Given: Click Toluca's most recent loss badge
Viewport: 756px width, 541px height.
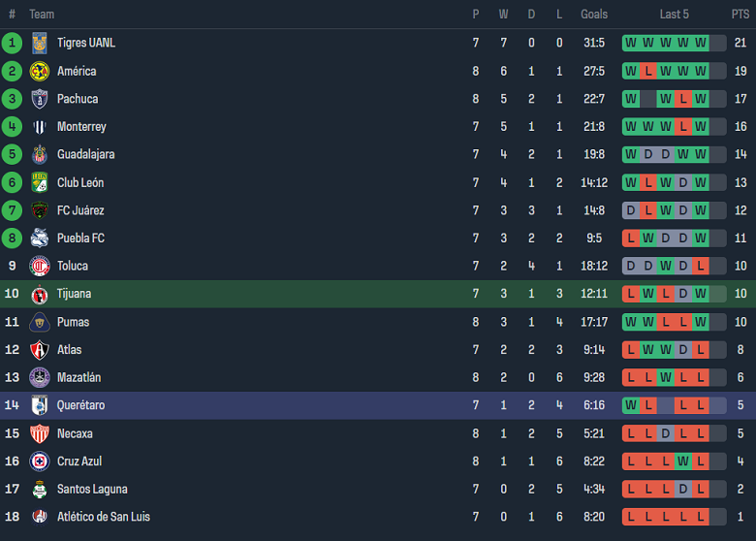Looking at the screenshot, I should click(x=700, y=267).
